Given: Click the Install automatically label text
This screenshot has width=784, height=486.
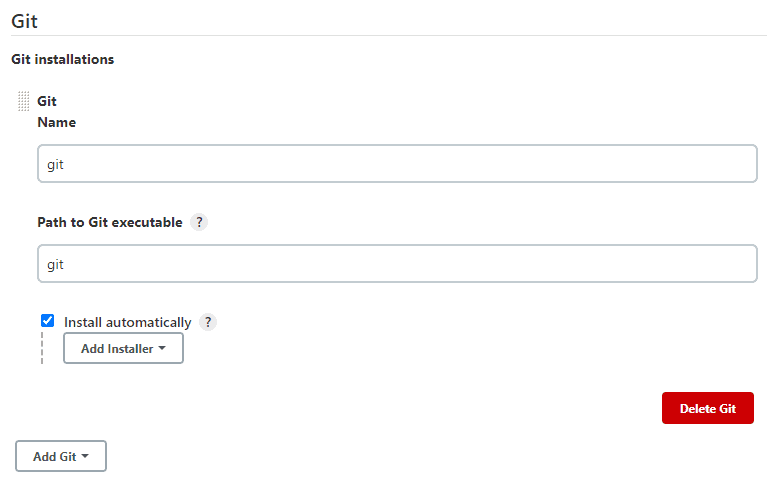Looking at the screenshot, I should (x=128, y=322).
